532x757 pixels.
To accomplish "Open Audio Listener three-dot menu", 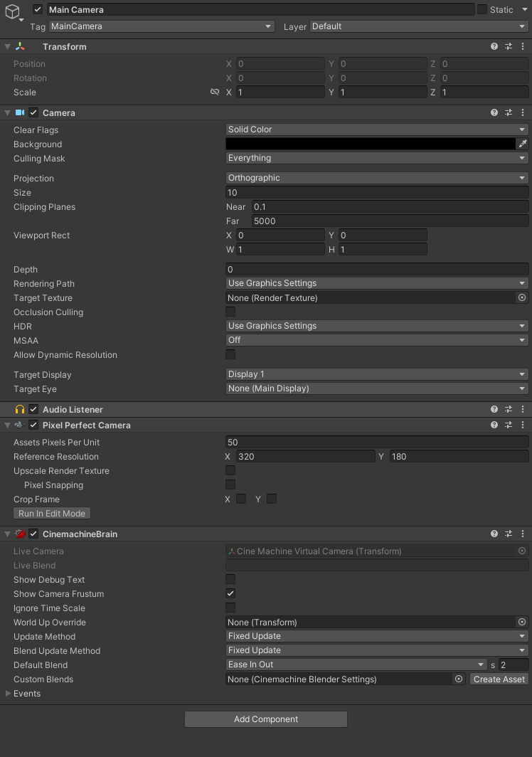I will pyautogui.click(x=523, y=409).
